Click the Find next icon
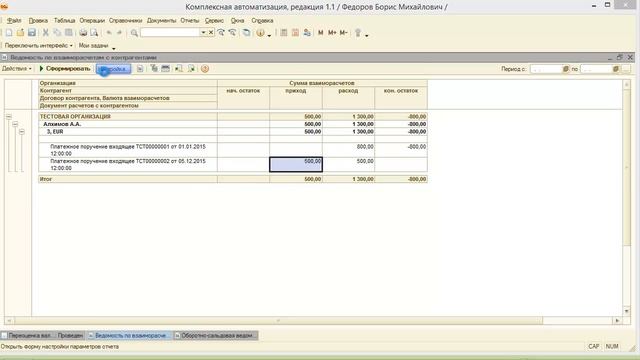This screenshot has width=640, height=360. [221, 33]
